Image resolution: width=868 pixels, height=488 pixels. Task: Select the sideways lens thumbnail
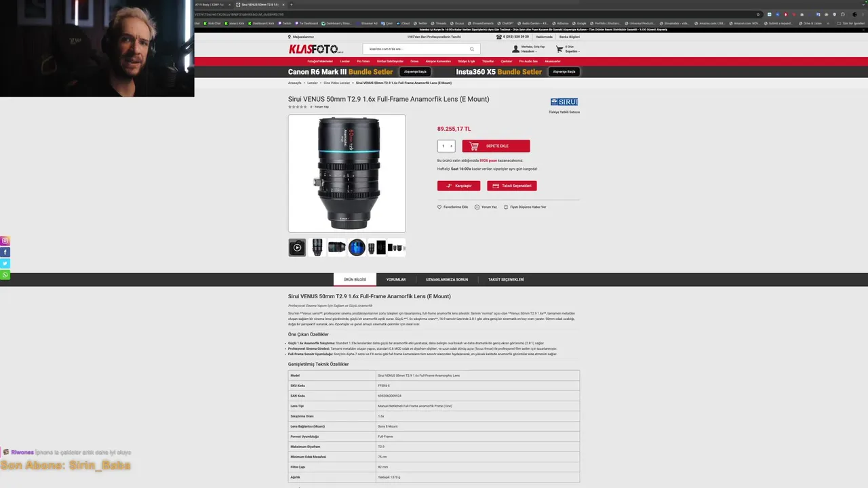pos(337,247)
